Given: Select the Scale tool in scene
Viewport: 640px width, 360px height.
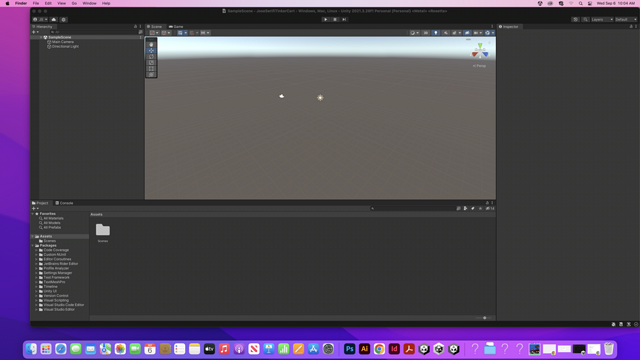Looking at the screenshot, I should (151, 63).
